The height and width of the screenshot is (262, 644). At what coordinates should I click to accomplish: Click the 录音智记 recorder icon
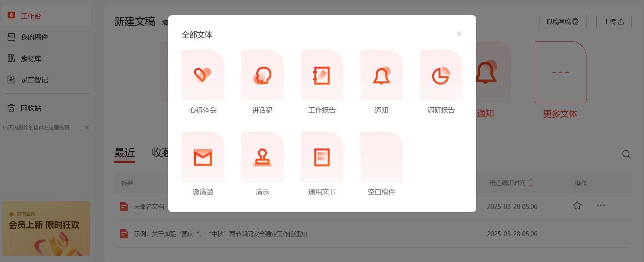(11, 79)
